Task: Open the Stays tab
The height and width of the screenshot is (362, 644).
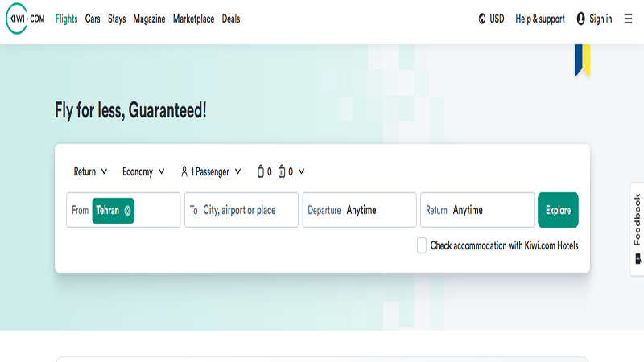Action: pyautogui.click(x=117, y=19)
